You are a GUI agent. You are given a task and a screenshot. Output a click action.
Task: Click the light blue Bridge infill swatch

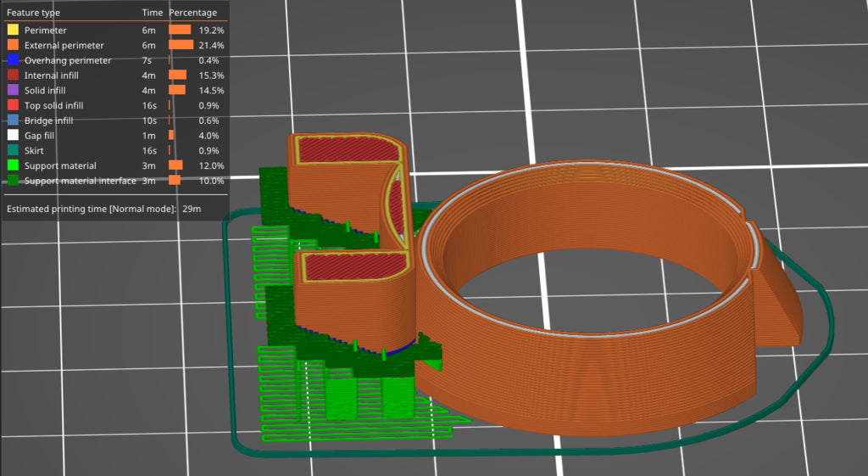(13, 120)
